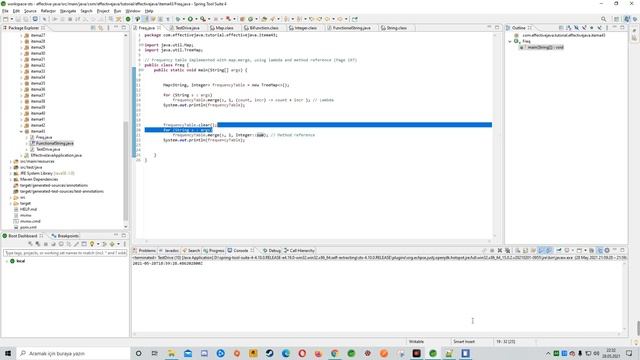640x360 pixels.
Task: Expand the item30 package node
Action: [21, 53]
